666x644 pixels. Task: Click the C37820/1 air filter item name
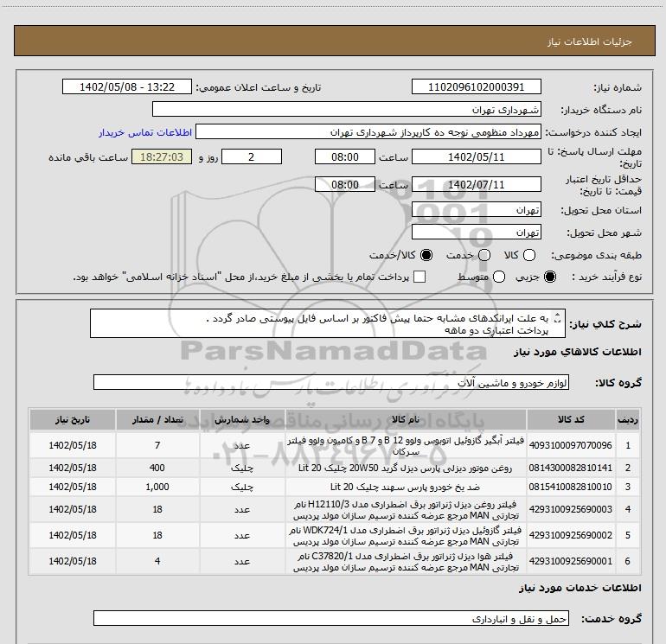coord(406,562)
